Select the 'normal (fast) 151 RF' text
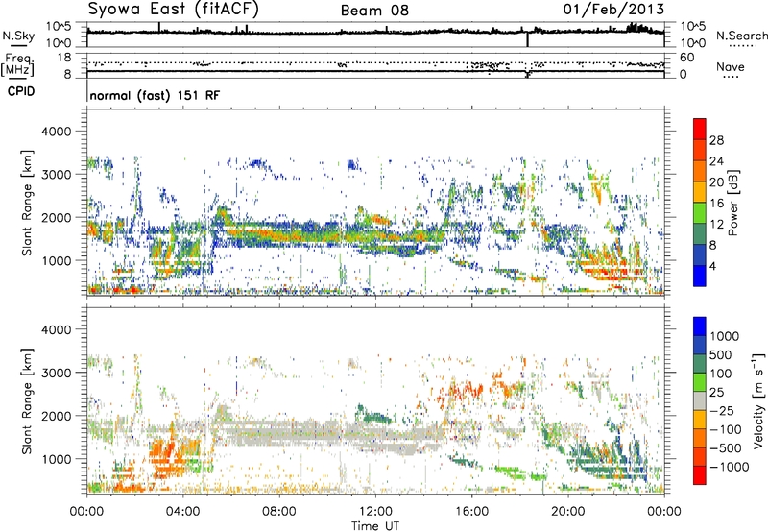The width and height of the screenshot is (768, 532). pyautogui.click(x=155, y=95)
